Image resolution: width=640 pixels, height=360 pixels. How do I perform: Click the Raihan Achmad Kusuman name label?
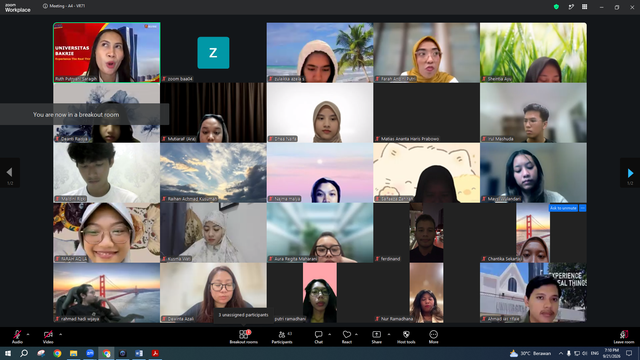(x=192, y=199)
